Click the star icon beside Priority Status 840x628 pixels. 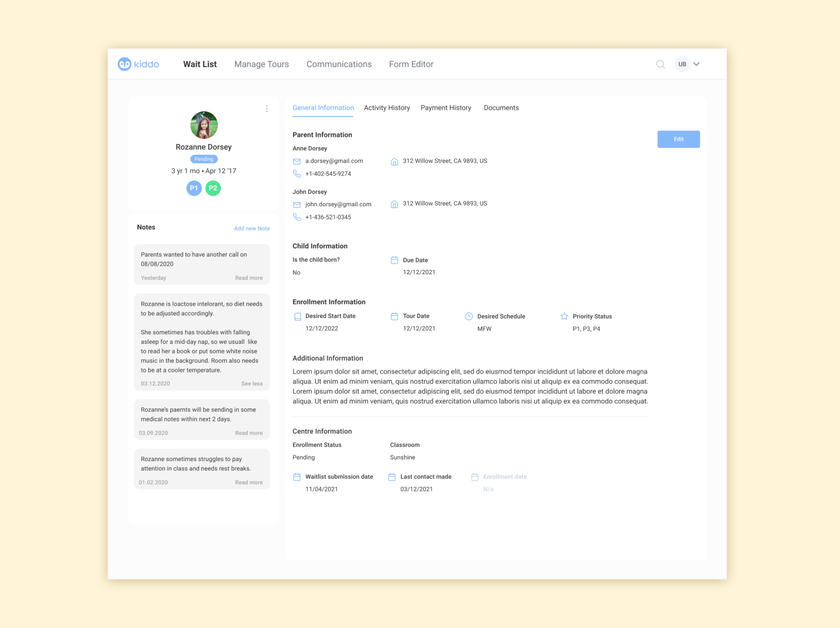tap(564, 316)
